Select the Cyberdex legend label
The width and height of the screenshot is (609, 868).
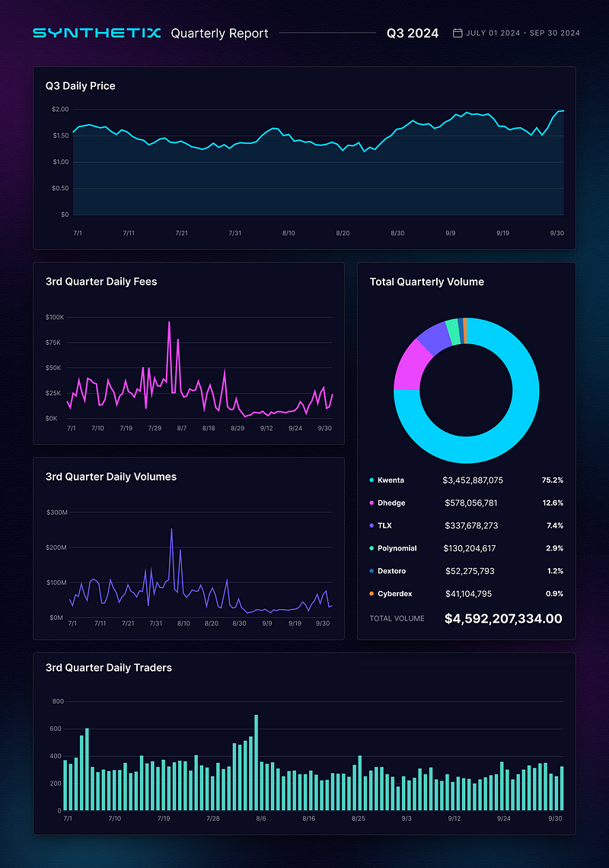(395, 594)
